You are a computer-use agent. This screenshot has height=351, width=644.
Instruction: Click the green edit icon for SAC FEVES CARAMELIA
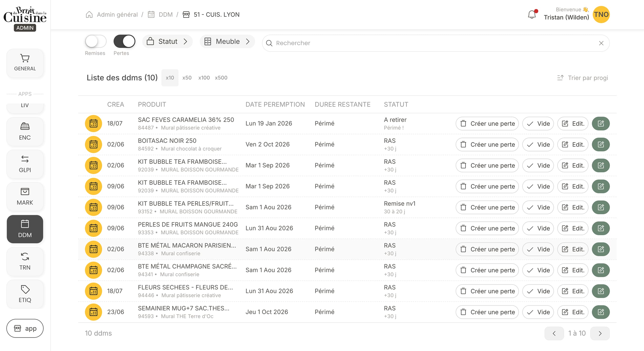point(601,123)
